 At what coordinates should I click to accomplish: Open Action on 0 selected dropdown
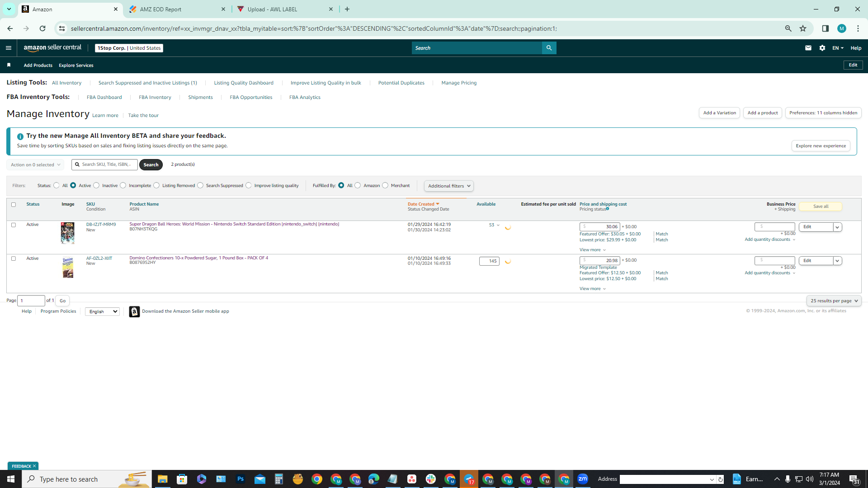[35, 165]
